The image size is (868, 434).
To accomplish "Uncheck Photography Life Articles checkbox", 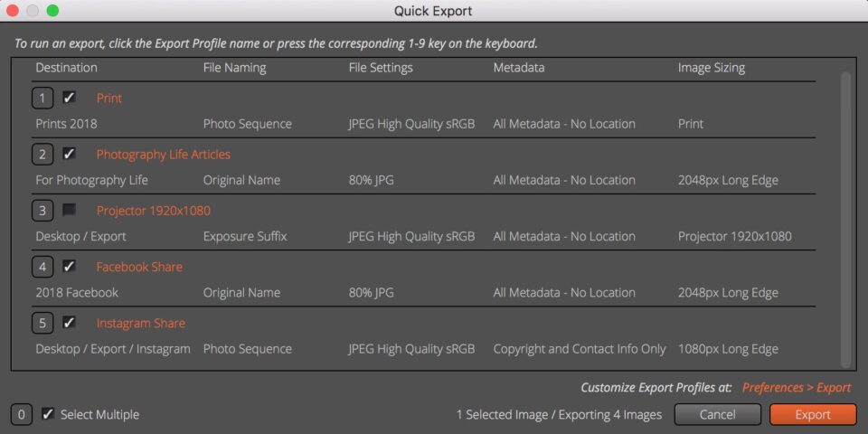I will pyautogui.click(x=70, y=154).
